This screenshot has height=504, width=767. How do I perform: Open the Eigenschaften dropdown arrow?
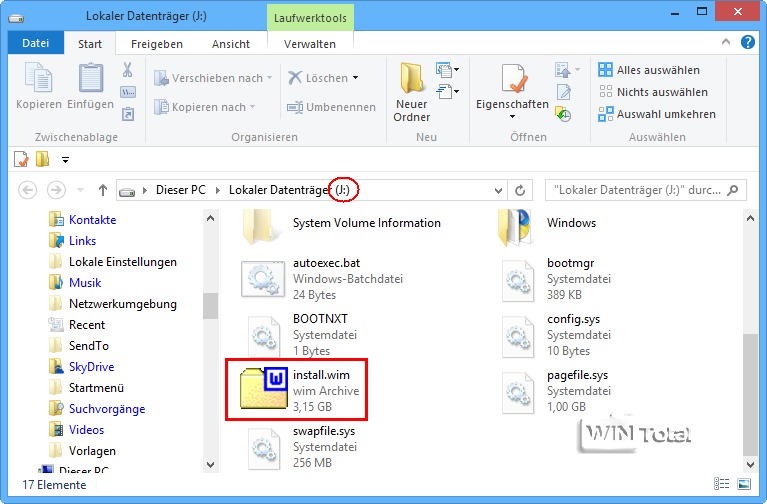pyautogui.click(x=513, y=116)
